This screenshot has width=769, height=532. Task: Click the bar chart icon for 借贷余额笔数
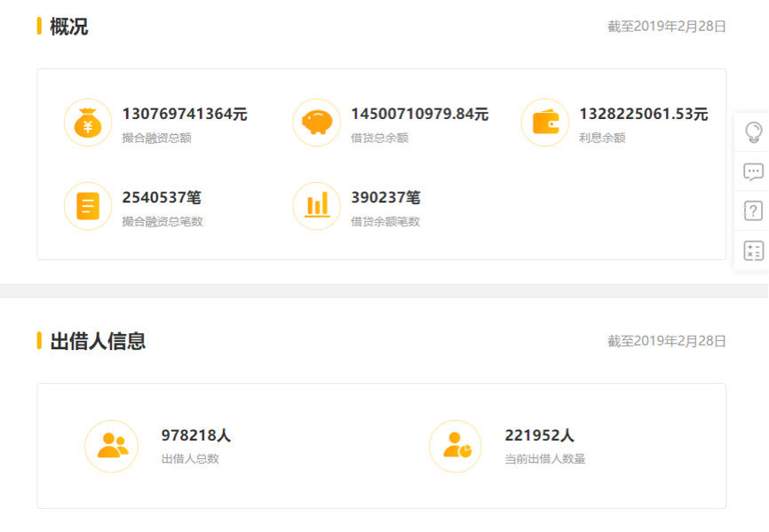[x=316, y=206]
